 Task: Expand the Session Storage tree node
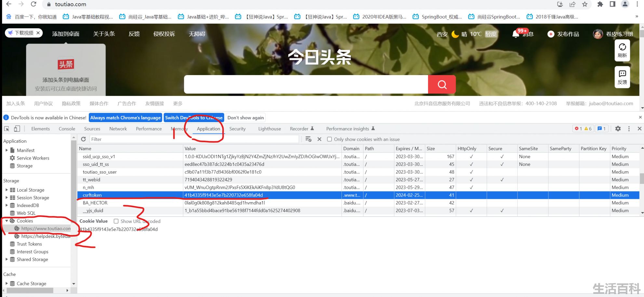point(7,198)
